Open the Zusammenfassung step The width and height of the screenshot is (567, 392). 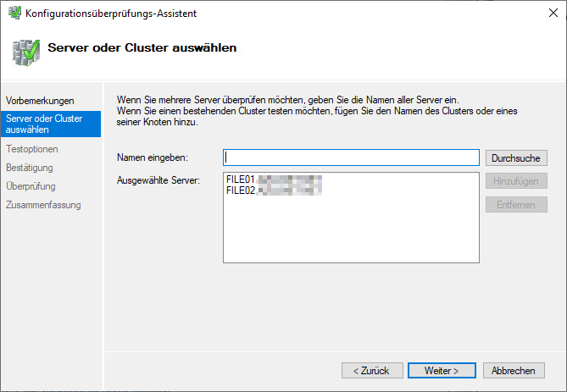click(x=43, y=205)
